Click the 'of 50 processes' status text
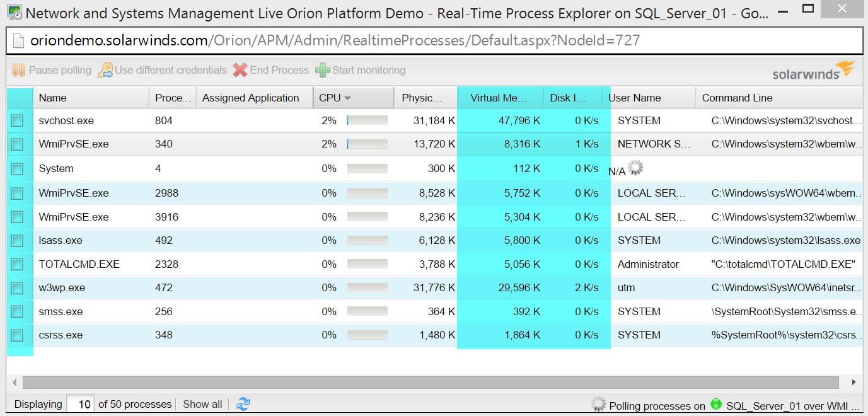 tap(135, 404)
